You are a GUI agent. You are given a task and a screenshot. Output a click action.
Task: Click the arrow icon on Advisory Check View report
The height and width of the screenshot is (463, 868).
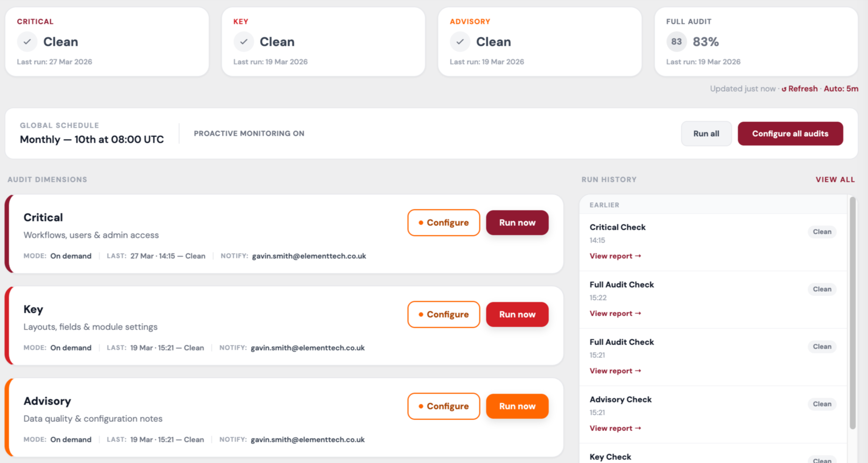(x=639, y=428)
